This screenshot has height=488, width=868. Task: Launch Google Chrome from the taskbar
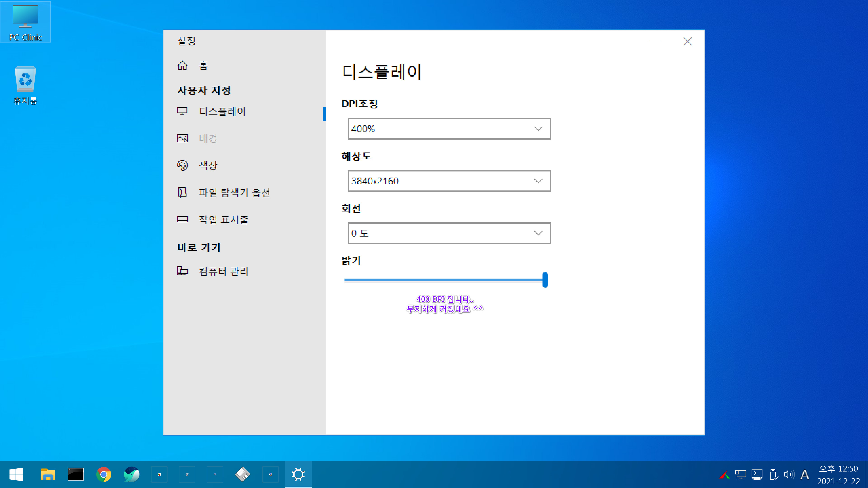click(104, 474)
